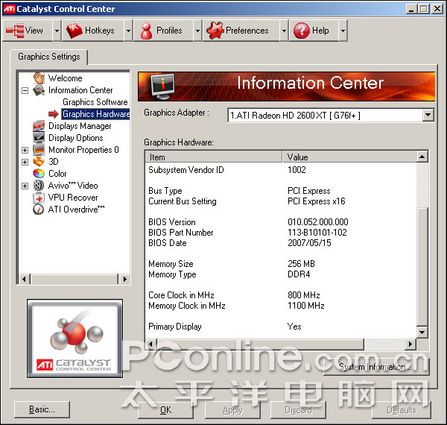Select ATI Overdrive in the tree
Viewport: 447px width, 425px height.
coord(76,210)
